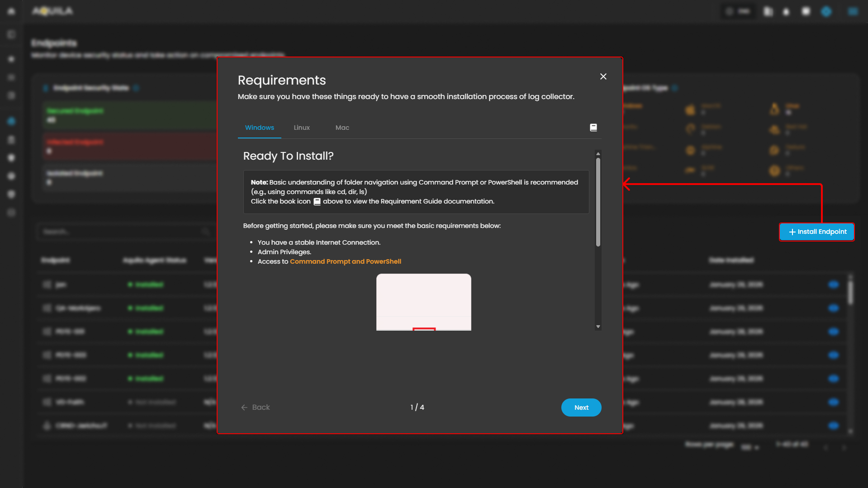Click the dialog scrollbar up arrow
This screenshot has height=488, width=868.
(598, 154)
